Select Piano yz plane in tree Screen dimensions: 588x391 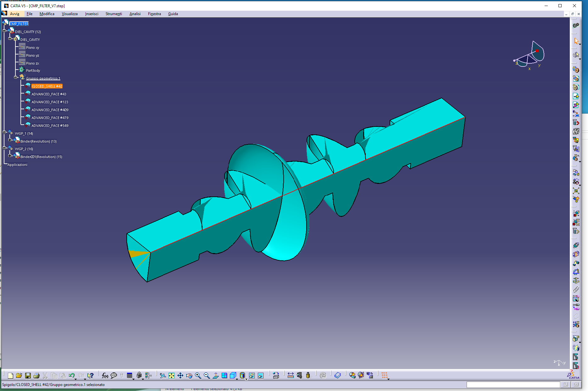(32, 55)
